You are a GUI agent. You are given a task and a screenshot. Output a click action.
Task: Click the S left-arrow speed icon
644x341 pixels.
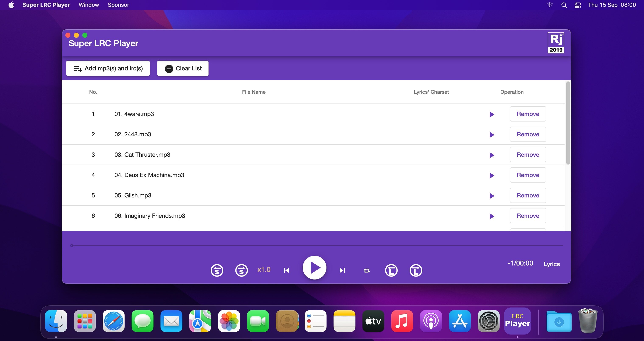tap(217, 270)
